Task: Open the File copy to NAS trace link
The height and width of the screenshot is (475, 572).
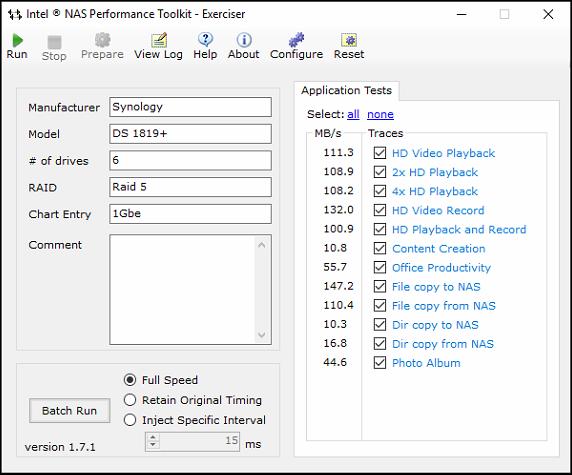Action: coord(436,287)
